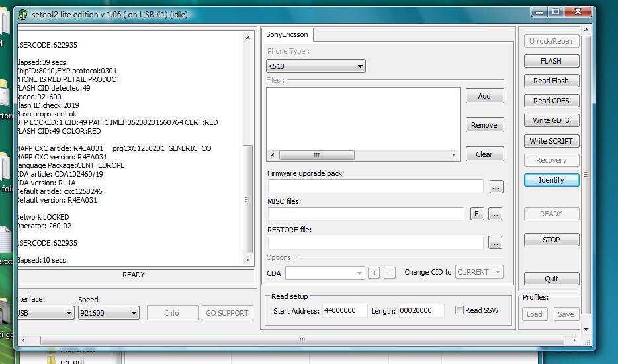
Task: Open the CDA dropdown
Action: coord(325,273)
